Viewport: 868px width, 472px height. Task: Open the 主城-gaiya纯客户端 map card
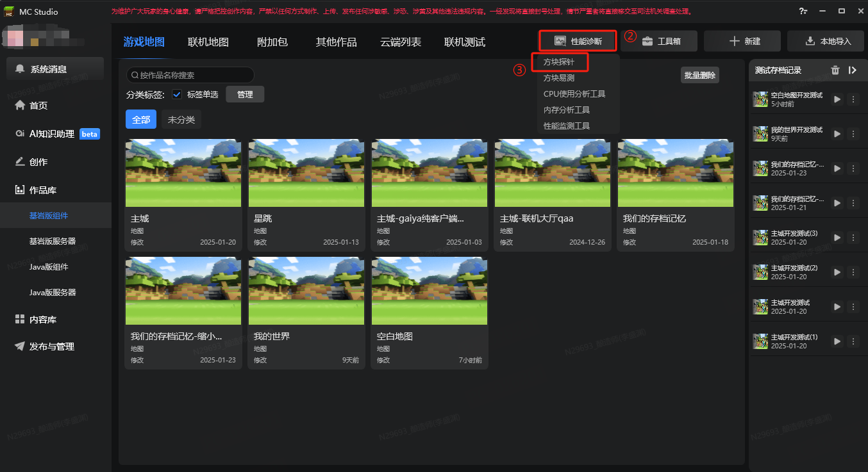[430, 195]
